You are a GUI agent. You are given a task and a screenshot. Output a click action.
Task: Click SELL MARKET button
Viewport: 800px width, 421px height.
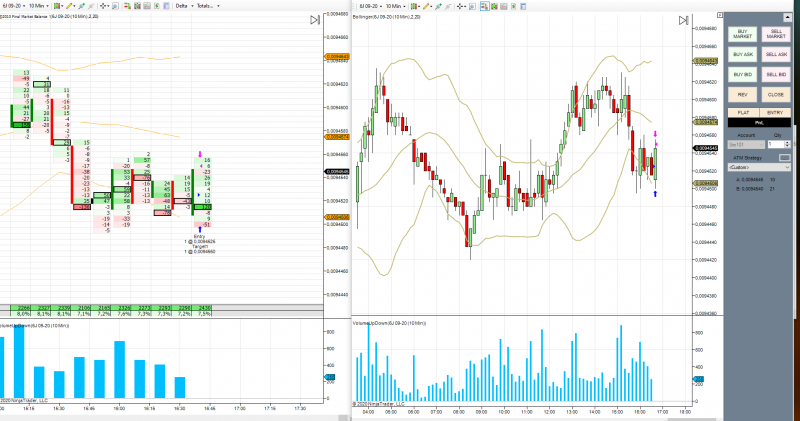[x=776, y=34]
